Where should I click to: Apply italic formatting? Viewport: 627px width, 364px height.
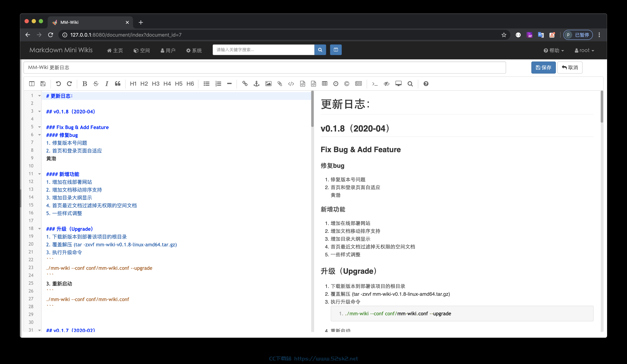tap(107, 84)
